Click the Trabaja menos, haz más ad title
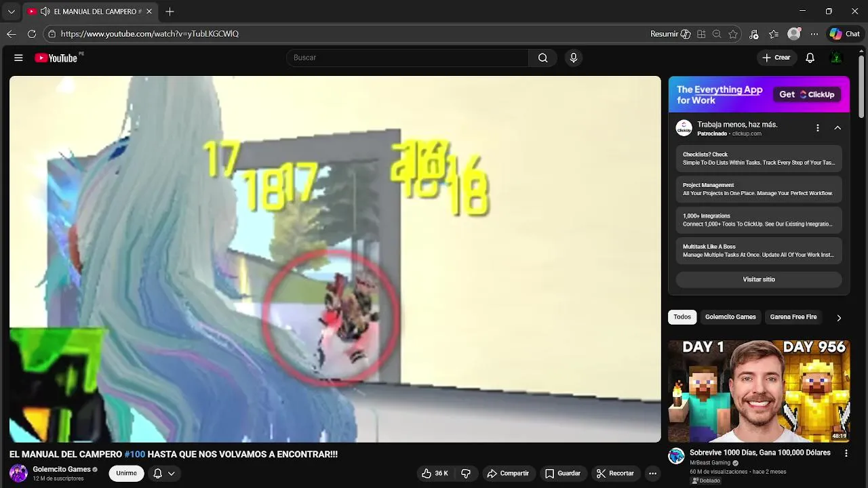 coord(737,125)
